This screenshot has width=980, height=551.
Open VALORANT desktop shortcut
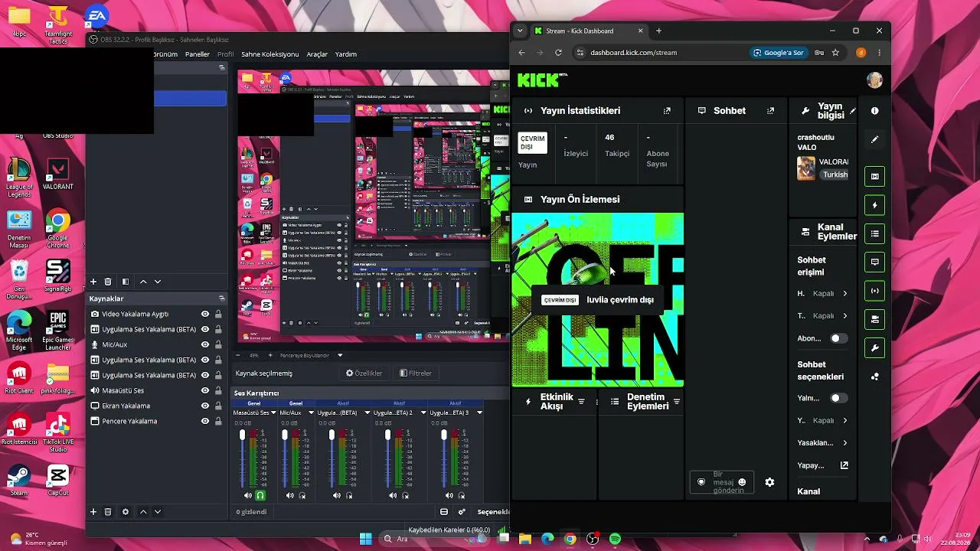[57, 174]
